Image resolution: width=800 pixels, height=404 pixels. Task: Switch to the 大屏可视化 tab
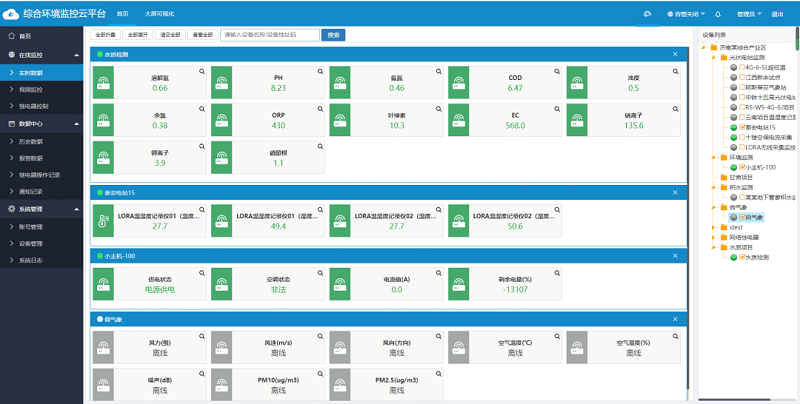pos(158,14)
